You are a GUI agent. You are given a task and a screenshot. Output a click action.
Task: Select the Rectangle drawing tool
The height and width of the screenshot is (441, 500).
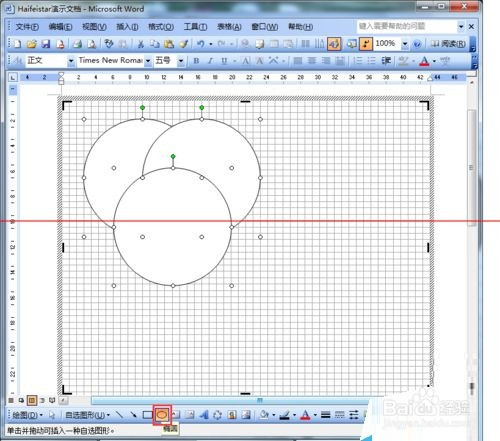point(147,415)
